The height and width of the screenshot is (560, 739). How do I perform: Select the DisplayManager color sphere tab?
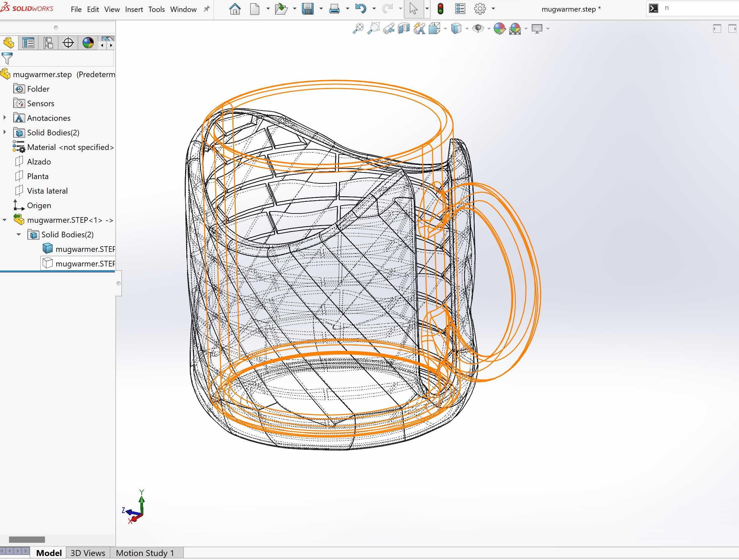(x=88, y=43)
